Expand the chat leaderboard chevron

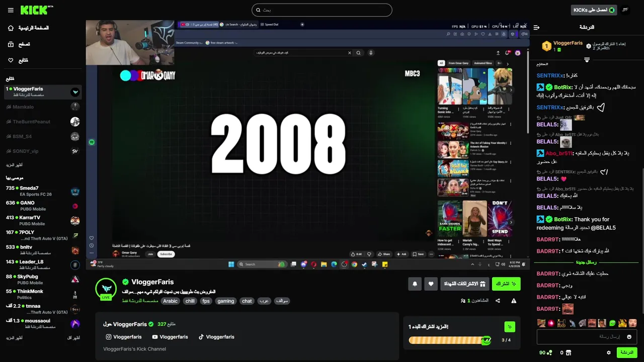tap(587, 60)
